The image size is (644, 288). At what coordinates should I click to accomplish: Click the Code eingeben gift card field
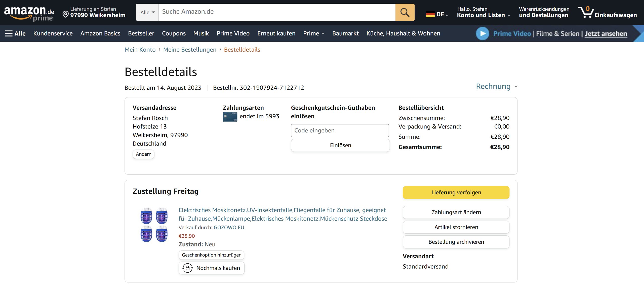tap(340, 130)
